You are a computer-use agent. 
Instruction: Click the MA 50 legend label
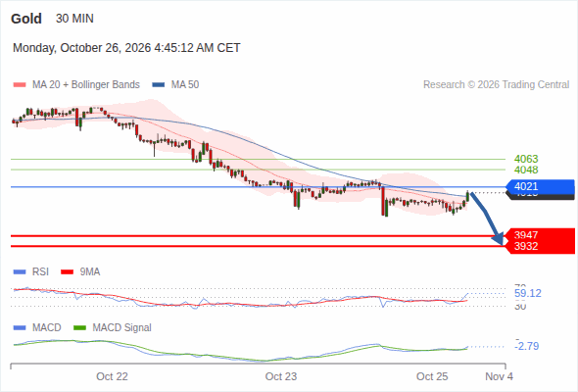185,85
